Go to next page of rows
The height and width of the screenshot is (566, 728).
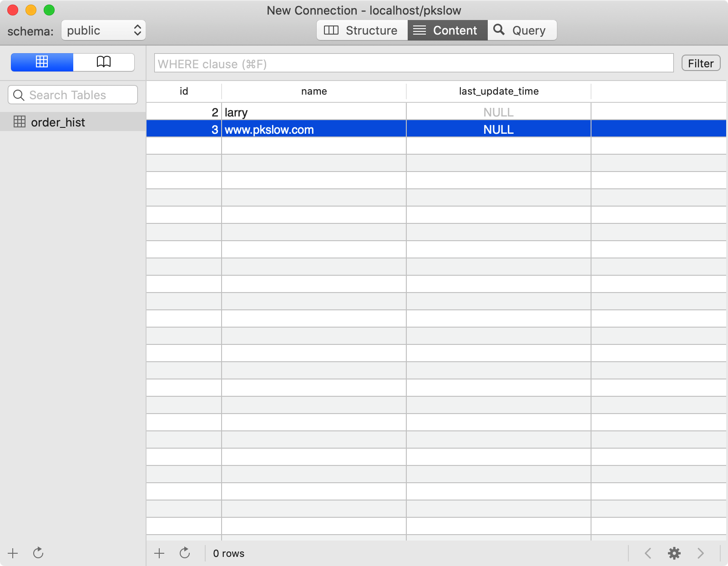700,553
